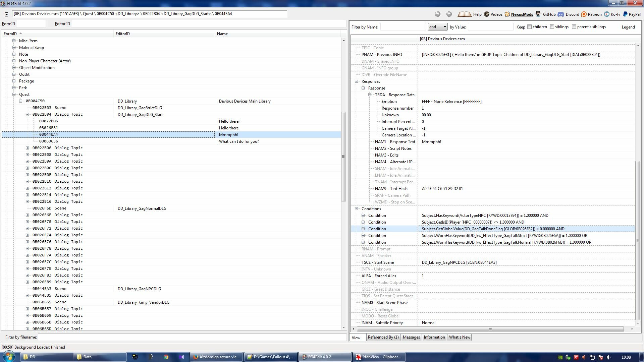Screen dimensions: 644x362
Task: Click the Patreon logo icon
Action: [584, 14]
